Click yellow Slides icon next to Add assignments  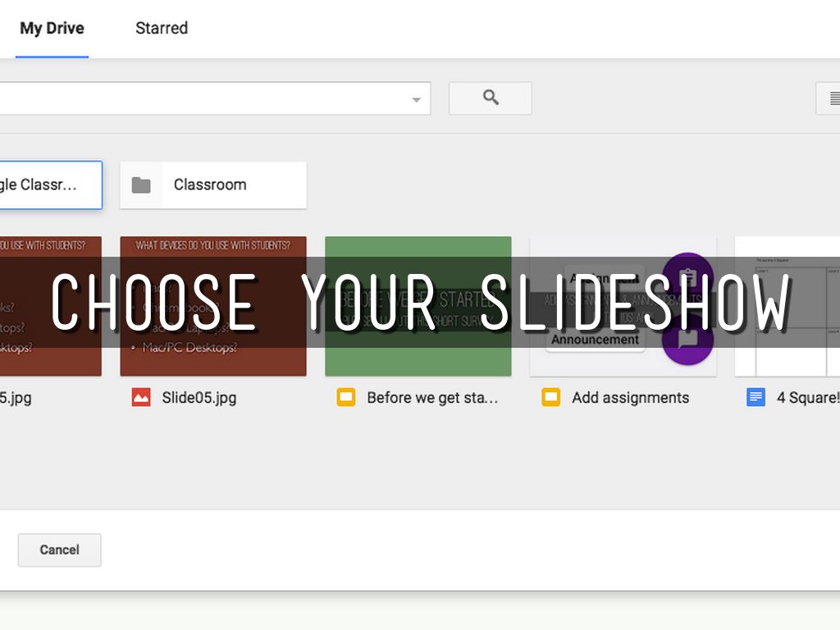click(x=551, y=398)
